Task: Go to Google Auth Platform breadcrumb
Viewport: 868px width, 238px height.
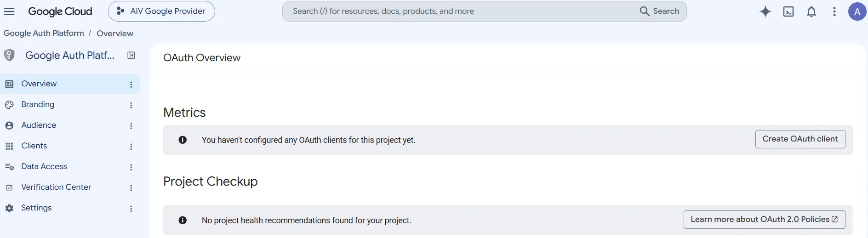Action: point(44,33)
